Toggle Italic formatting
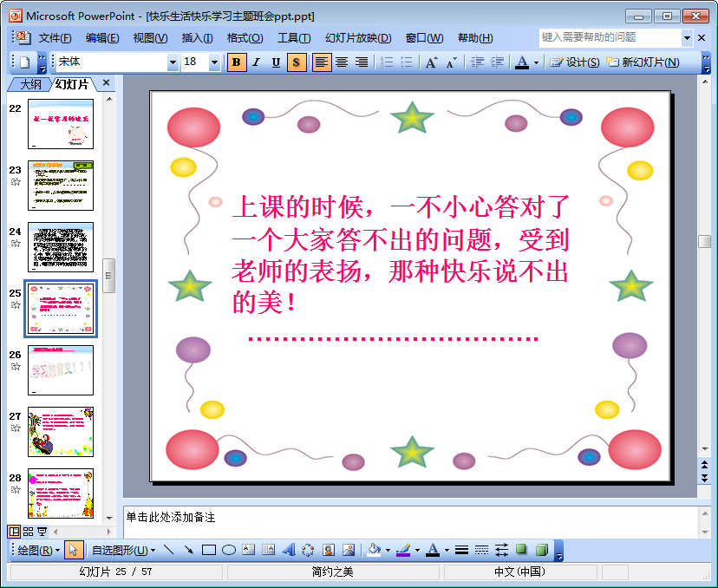The image size is (718, 588). pyautogui.click(x=257, y=62)
